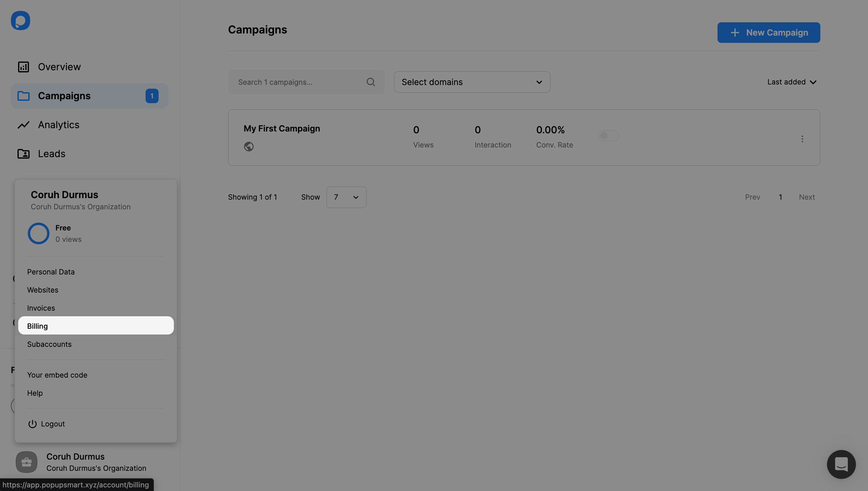
Task: Select the Campaigns folder icon
Action: (x=23, y=96)
